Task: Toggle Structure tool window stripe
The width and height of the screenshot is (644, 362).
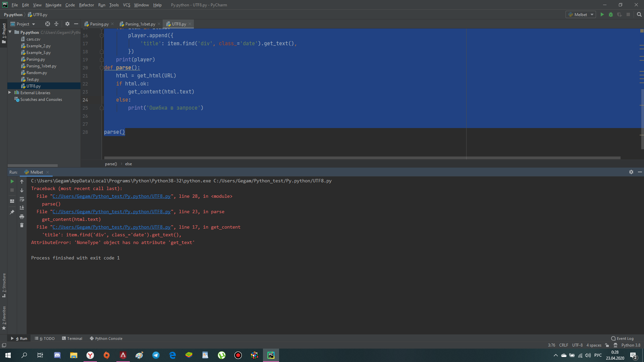Action: (4, 285)
